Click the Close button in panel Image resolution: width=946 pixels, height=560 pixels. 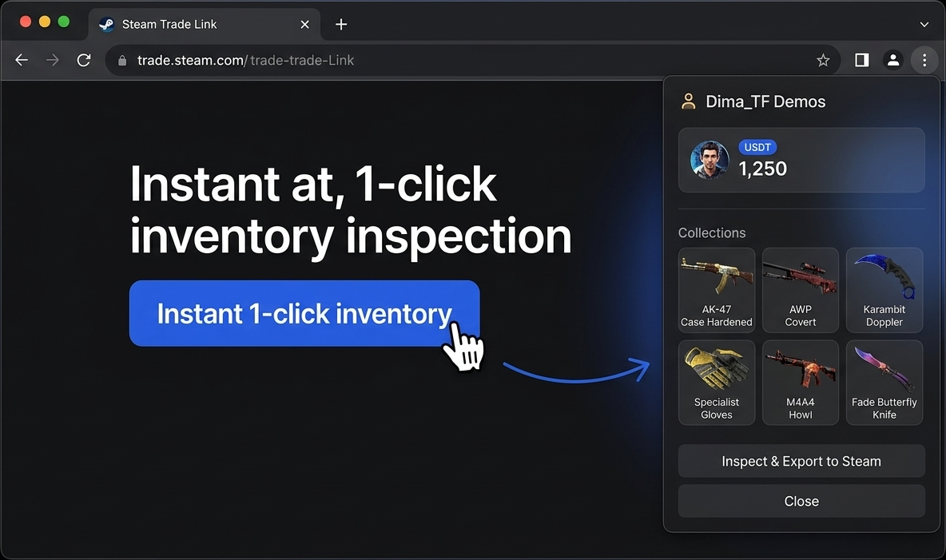801,501
